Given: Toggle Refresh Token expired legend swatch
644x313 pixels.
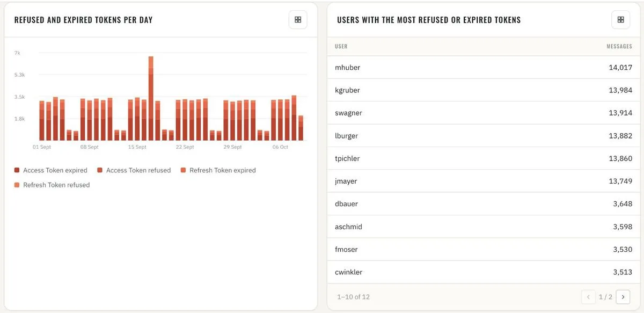Looking at the screenshot, I should 184,170.
